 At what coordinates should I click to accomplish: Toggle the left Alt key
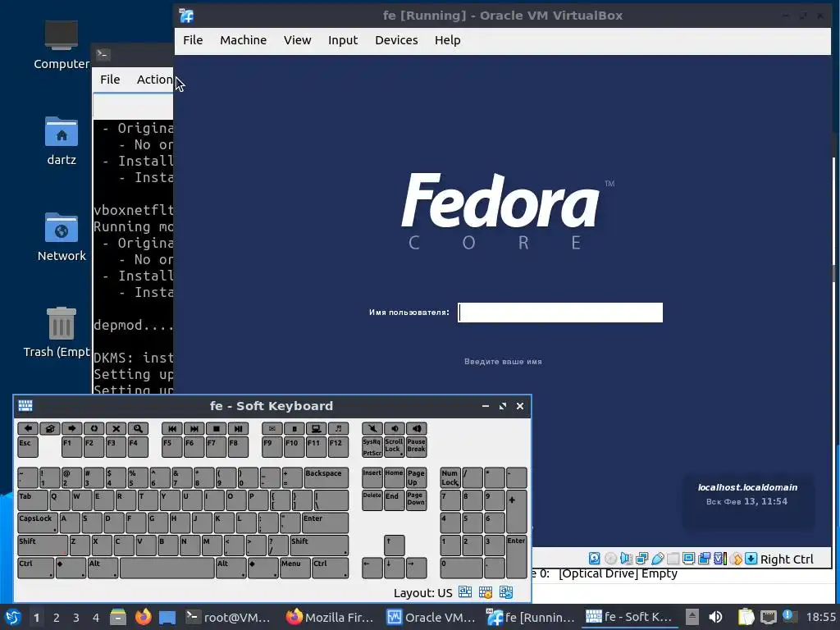click(103, 568)
